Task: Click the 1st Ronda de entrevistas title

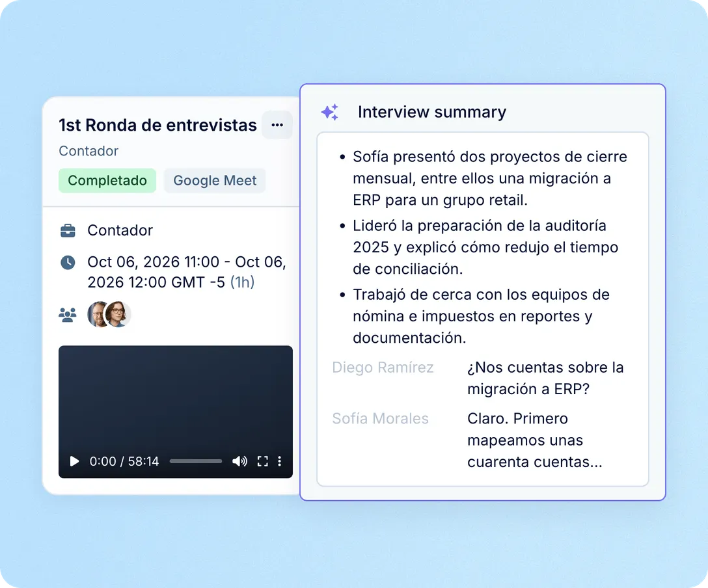Action: tap(157, 125)
